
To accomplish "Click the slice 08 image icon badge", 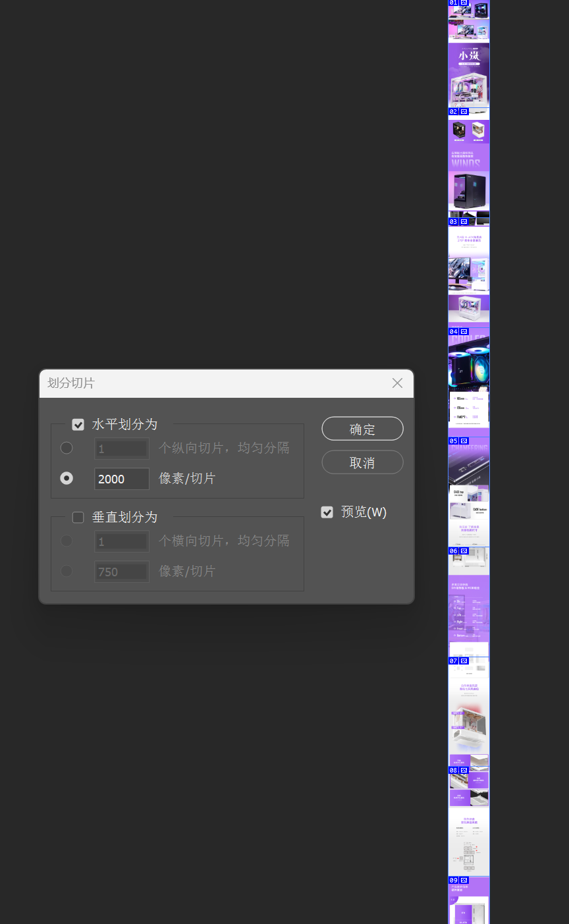I will pyautogui.click(x=464, y=770).
